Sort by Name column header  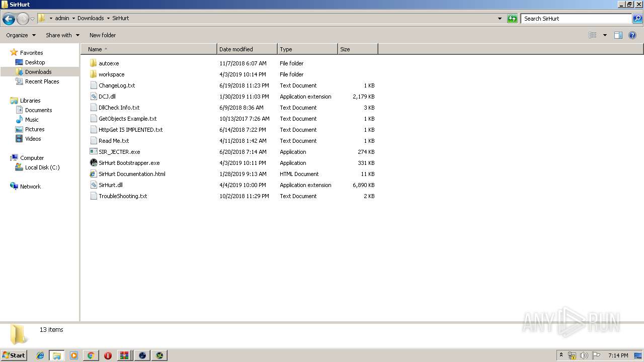(x=149, y=49)
